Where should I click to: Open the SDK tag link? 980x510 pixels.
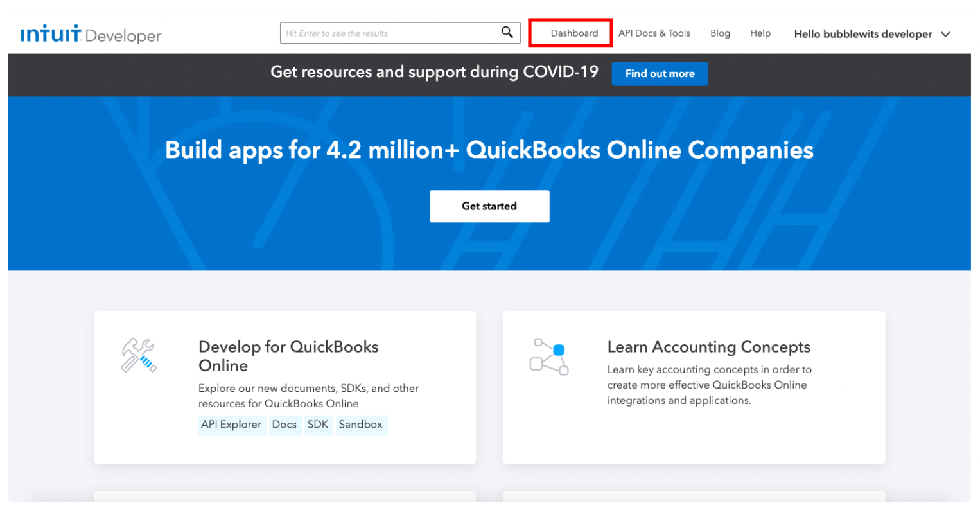pyautogui.click(x=318, y=425)
